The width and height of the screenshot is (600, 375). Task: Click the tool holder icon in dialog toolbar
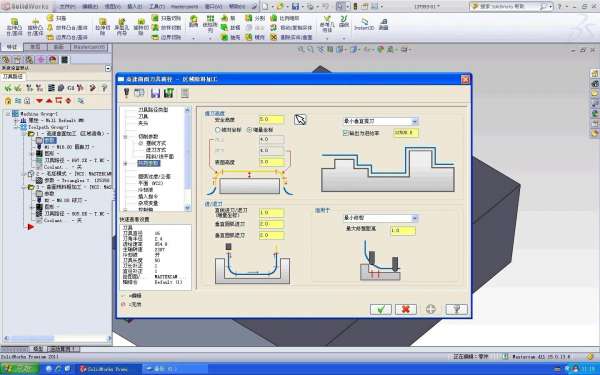(x=126, y=93)
